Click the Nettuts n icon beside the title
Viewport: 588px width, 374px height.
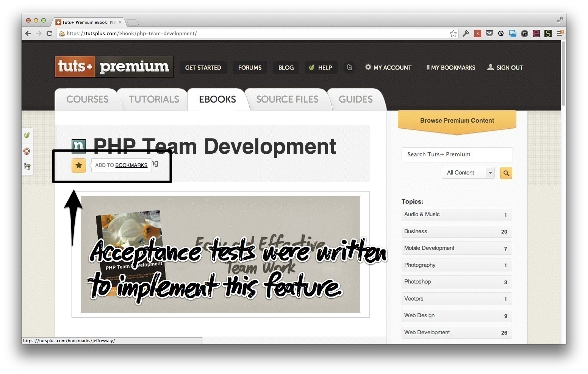point(78,146)
